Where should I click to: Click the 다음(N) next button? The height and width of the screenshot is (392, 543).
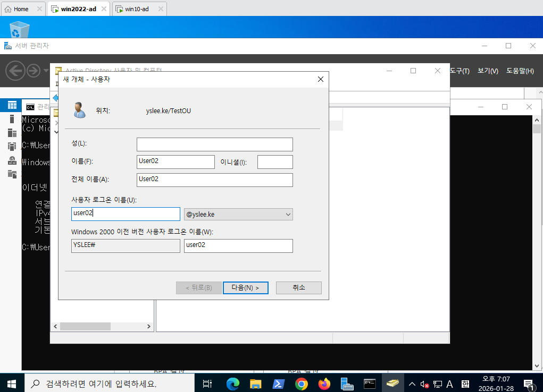click(x=246, y=287)
